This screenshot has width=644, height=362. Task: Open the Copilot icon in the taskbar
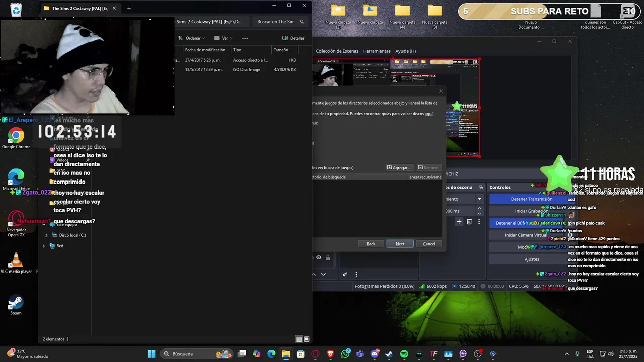[x=257, y=354]
